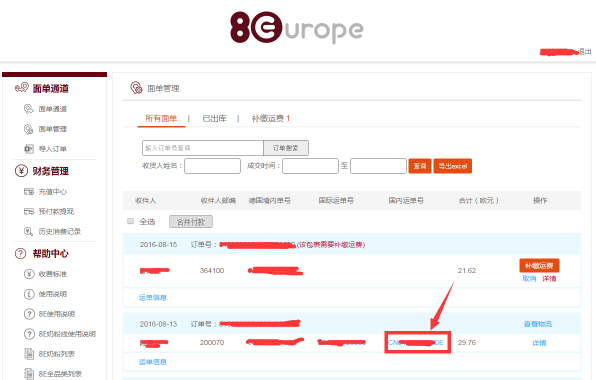Toggle the 全选 checkbox
The height and width of the screenshot is (380, 596).
point(130,221)
